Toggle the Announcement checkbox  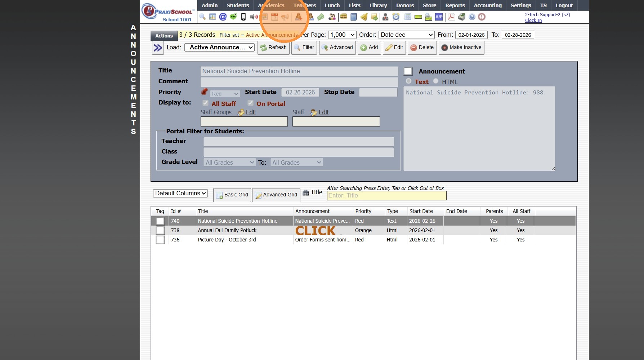pyautogui.click(x=408, y=71)
